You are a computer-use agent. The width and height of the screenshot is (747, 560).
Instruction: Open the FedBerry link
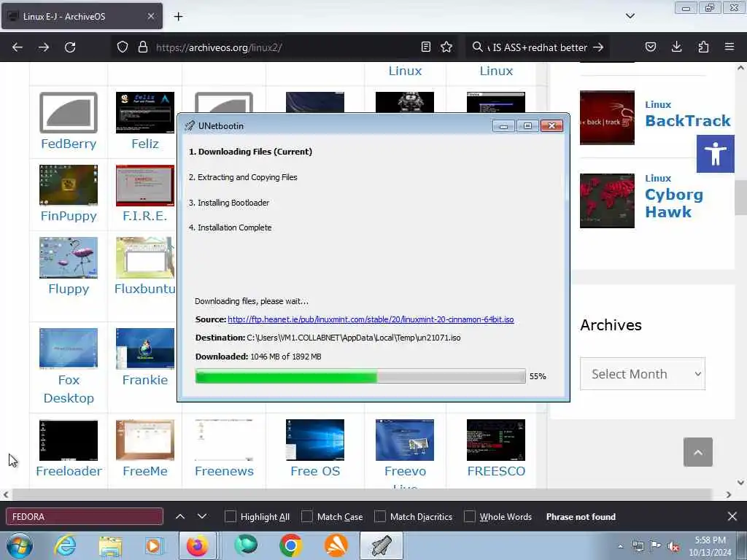click(x=69, y=144)
